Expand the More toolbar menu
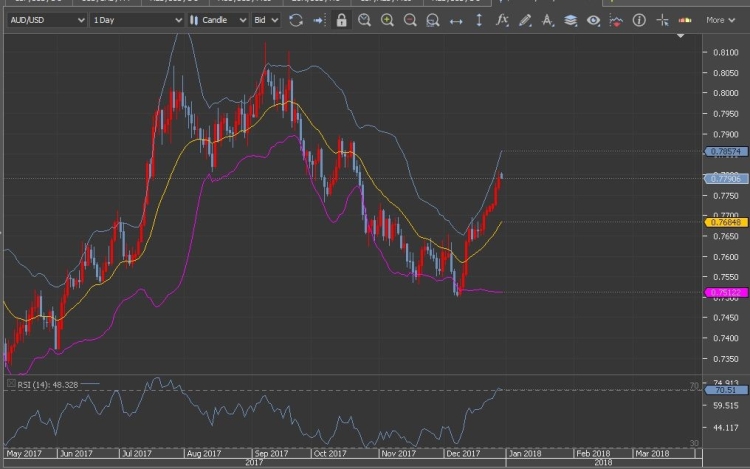750x469 pixels. [720, 20]
